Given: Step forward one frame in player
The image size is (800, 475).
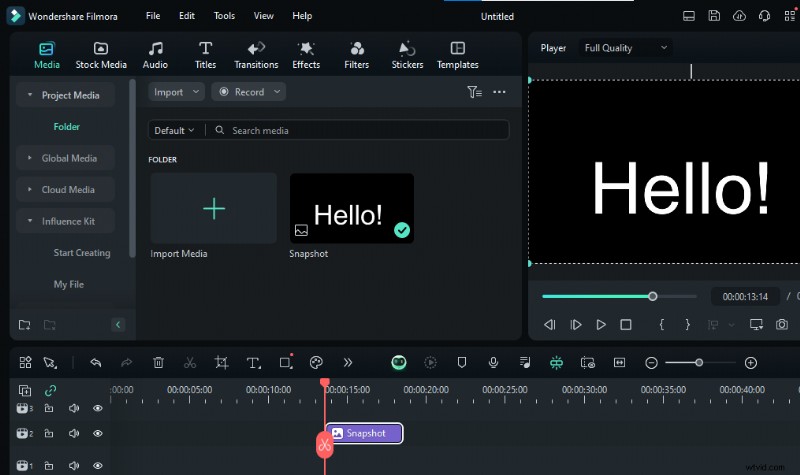Looking at the screenshot, I should [576, 324].
